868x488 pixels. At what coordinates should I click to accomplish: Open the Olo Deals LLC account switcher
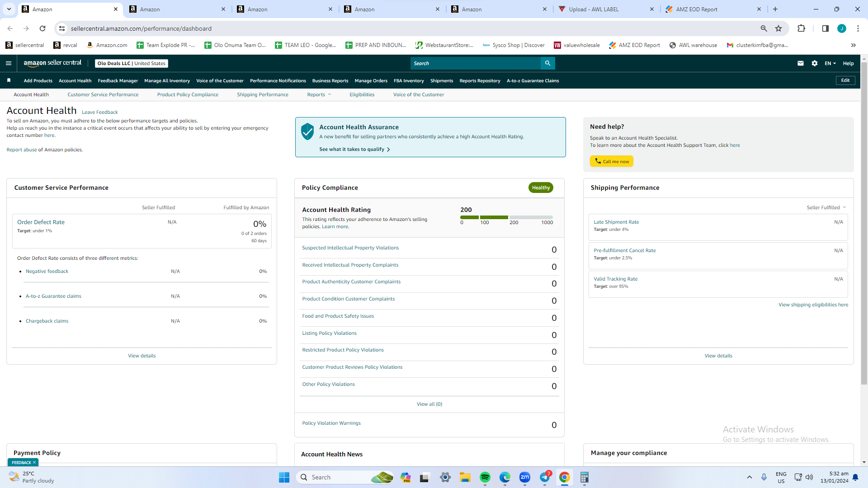[x=132, y=63]
